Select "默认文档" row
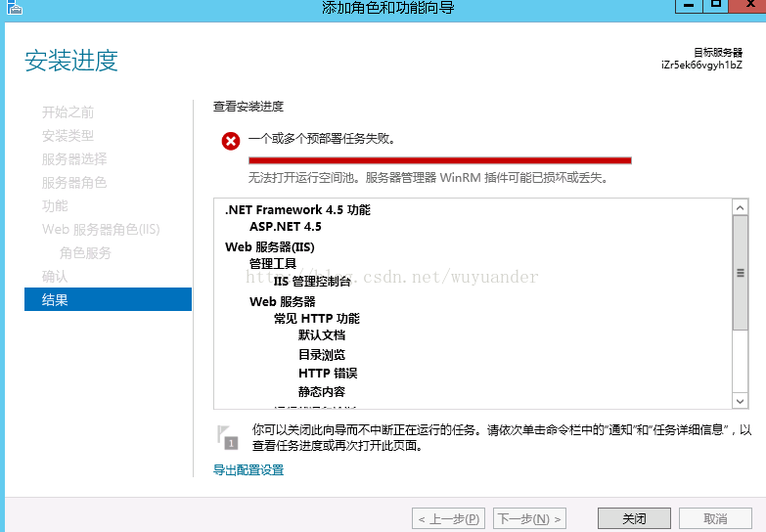This screenshot has height=532, width=766. click(322, 335)
